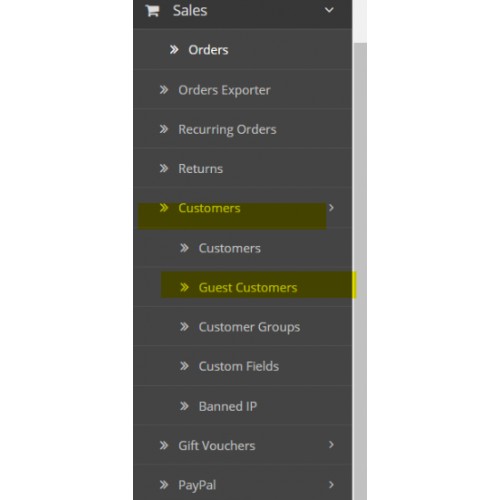The width and height of the screenshot is (500, 500).
Task: Click the double-chevron icon beside Recurring Orders
Action: pyautogui.click(x=164, y=129)
